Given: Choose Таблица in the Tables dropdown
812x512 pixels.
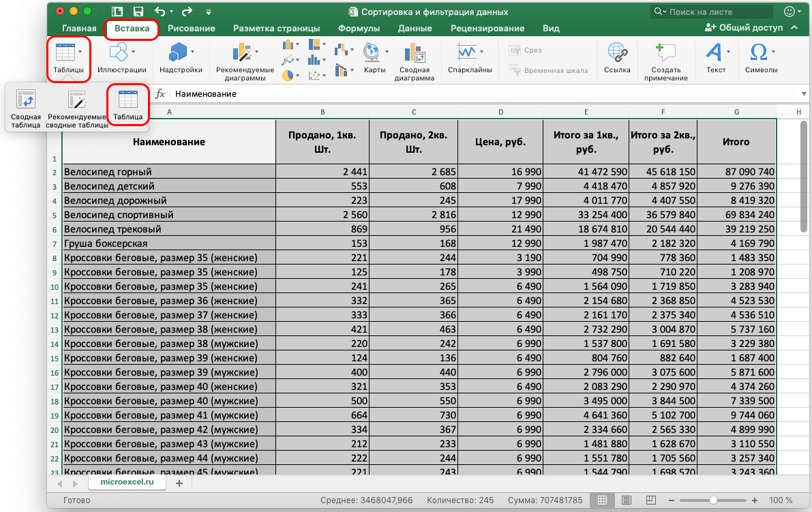Looking at the screenshot, I should coord(128,105).
